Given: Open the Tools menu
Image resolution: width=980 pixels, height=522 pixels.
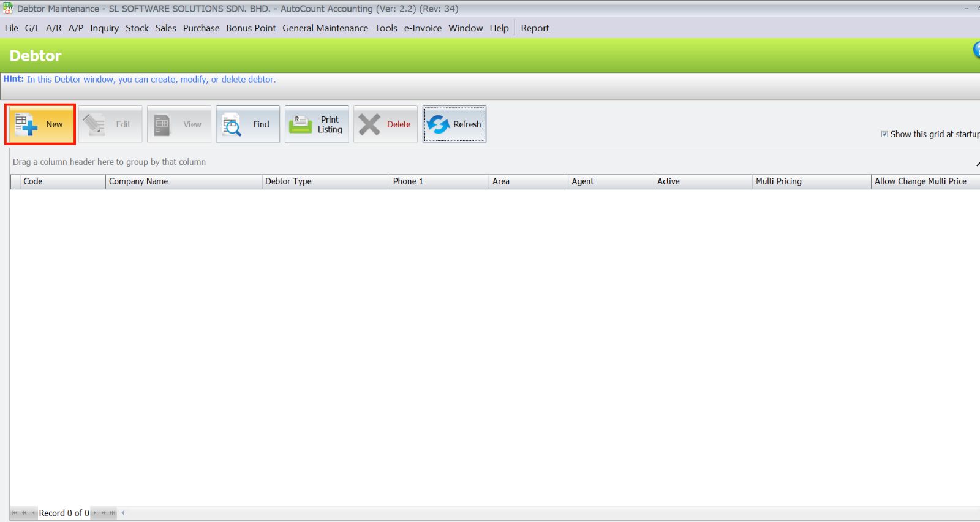Looking at the screenshot, I should pyautogui.click(x=386, y=28).
